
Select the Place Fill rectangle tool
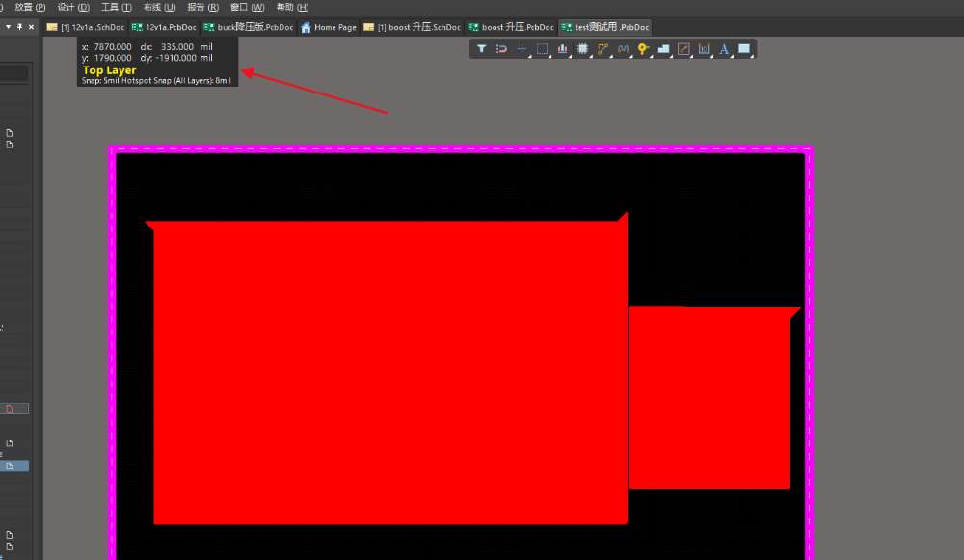(x=744, y=48)
